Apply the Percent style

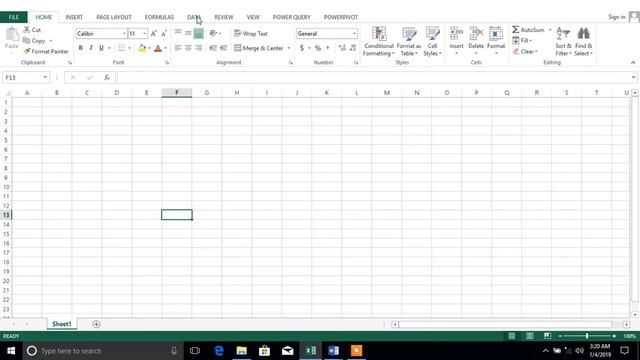coord(318,48)
